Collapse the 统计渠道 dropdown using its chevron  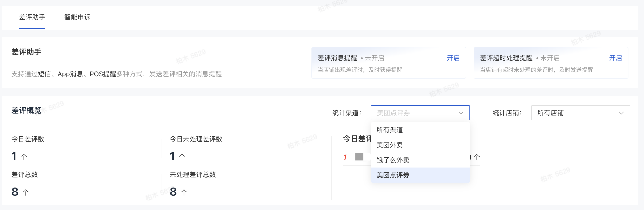pyautogui.click(x=461, y=113)
